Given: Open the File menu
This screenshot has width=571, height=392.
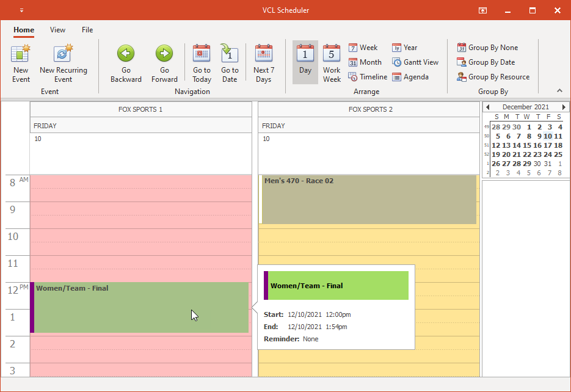Looking at the screenshot, I should pyautogui.click(x=87, y=29).
